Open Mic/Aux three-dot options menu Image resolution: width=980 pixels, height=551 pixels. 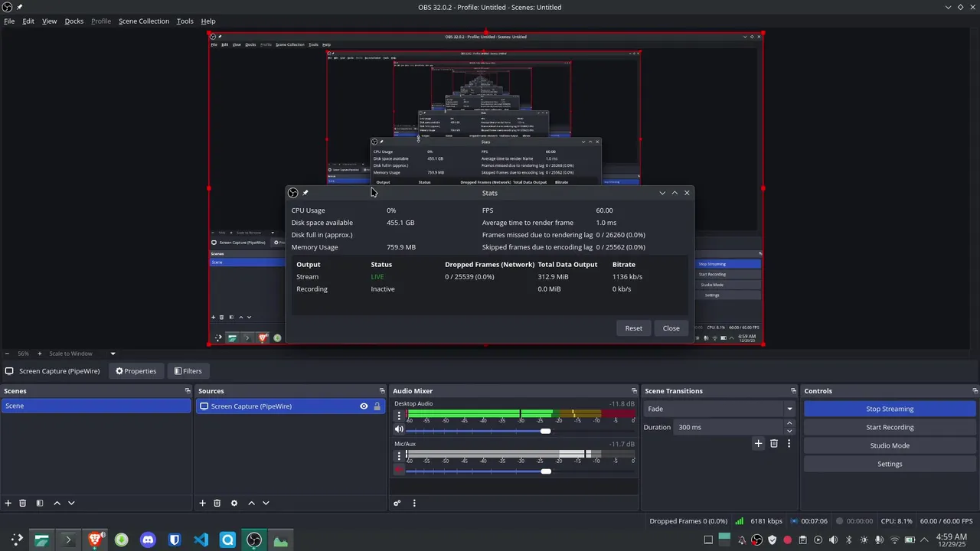pos(398,455)
